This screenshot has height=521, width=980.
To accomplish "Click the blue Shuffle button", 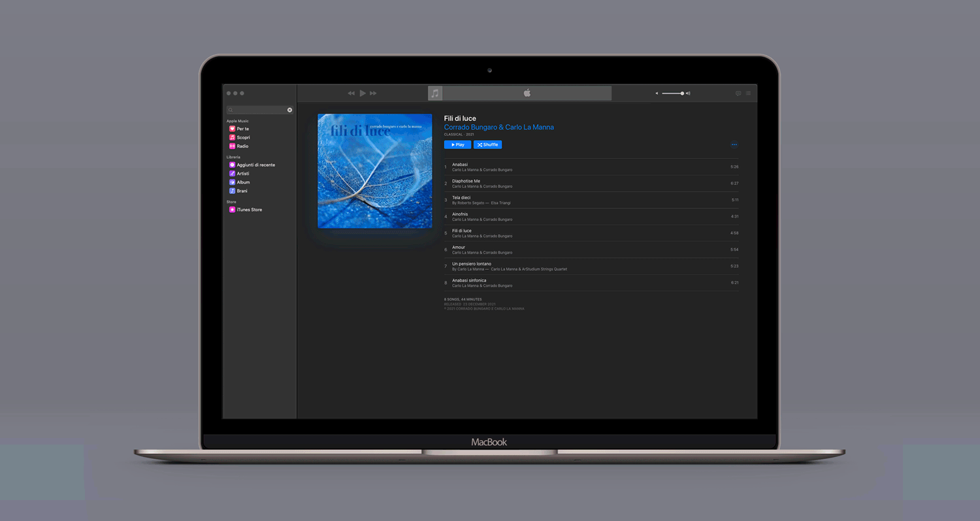I will pos(487,144).
